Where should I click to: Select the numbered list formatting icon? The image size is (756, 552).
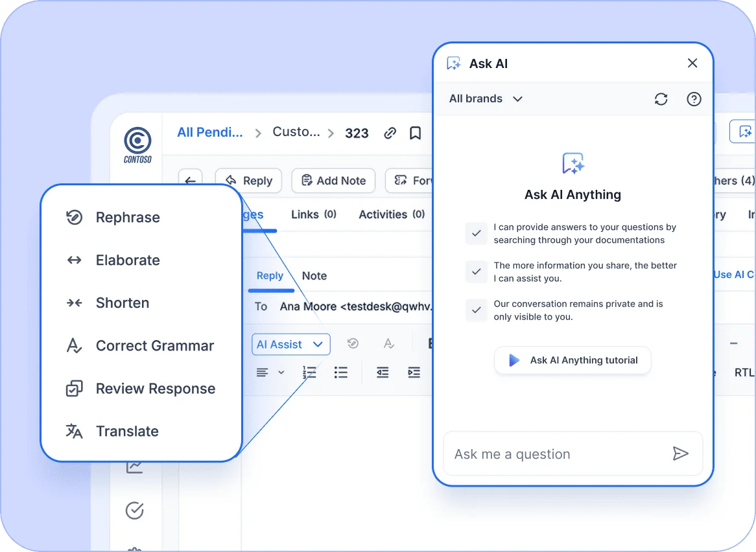309,373
